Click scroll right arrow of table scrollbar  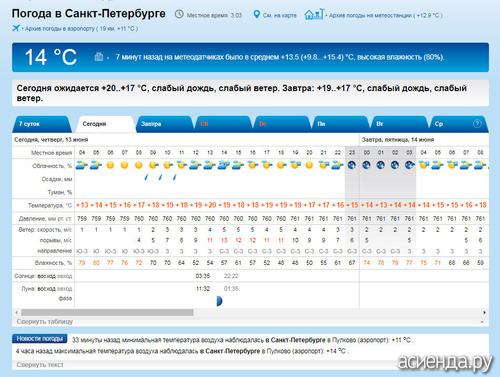click(x=484, y=312)
